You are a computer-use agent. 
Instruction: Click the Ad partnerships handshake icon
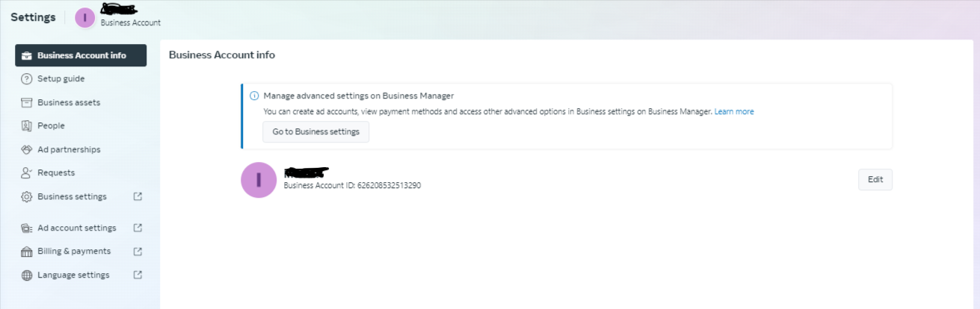[27, 150]
